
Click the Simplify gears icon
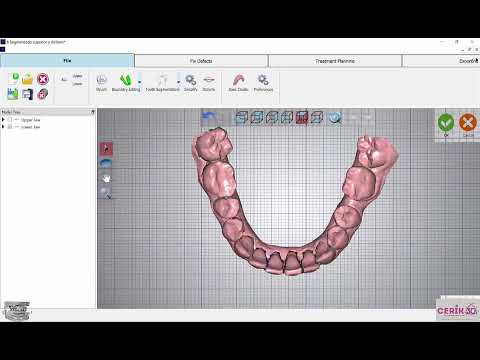click(x=191, y=82)
